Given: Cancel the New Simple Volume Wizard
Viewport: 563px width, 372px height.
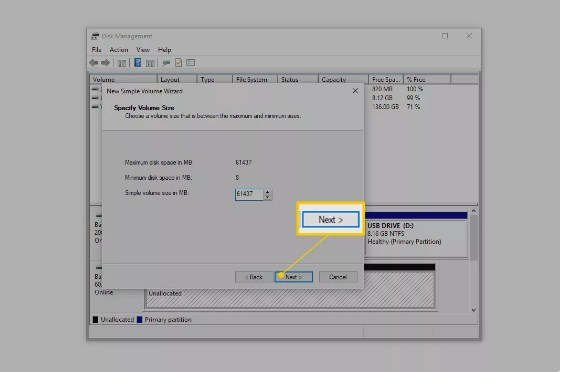Looking at the screenshot, I should pyautogui.click(x=338, y=276).
